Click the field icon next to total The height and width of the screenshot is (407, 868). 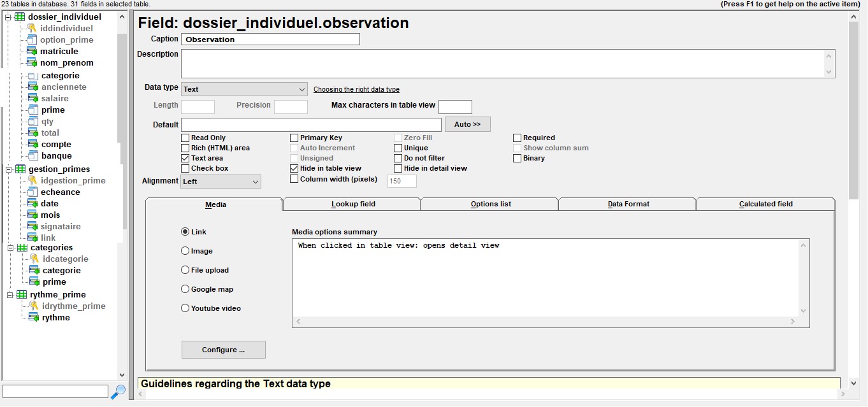[x=33, y=133]
